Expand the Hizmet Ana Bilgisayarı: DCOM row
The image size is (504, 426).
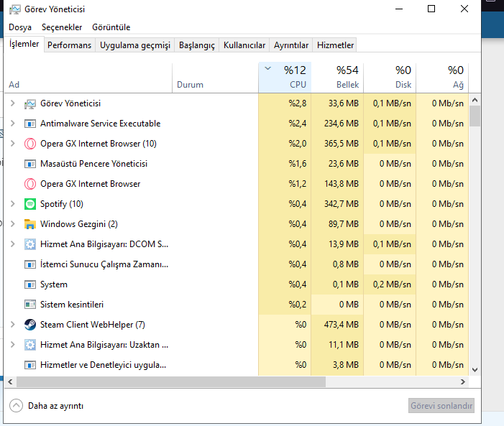[12, 244]
